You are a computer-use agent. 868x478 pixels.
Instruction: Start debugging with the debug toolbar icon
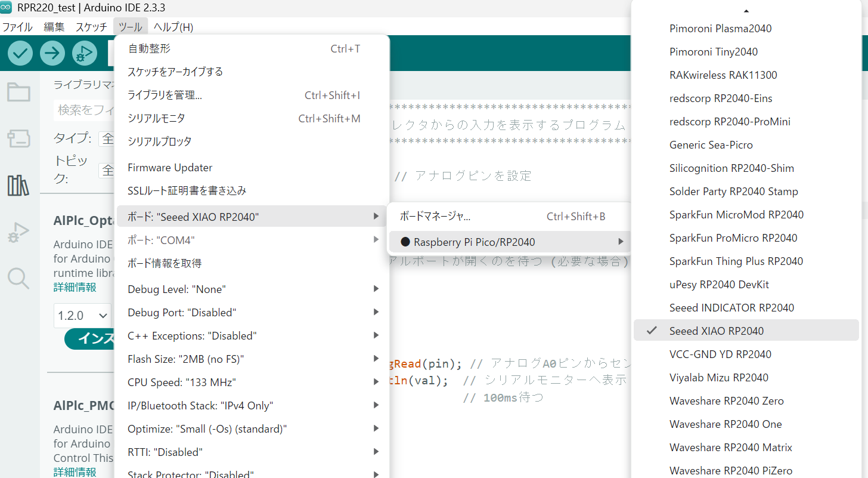point(85,53)
